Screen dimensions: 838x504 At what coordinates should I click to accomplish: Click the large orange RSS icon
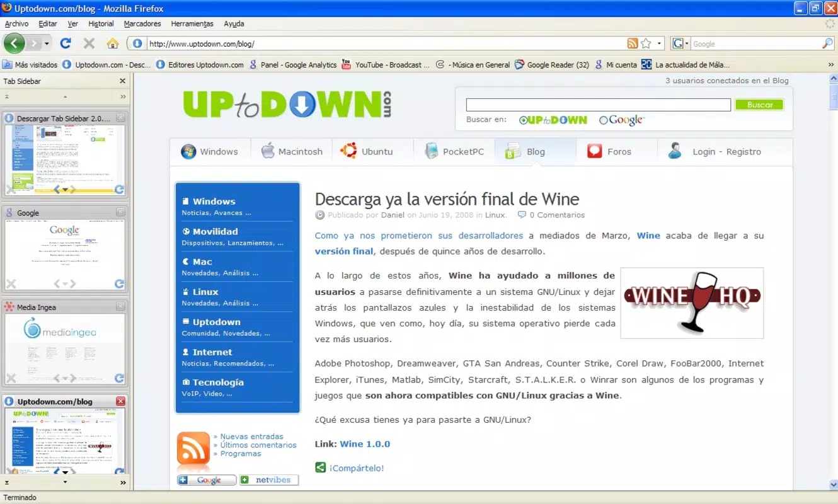[193, 449]
